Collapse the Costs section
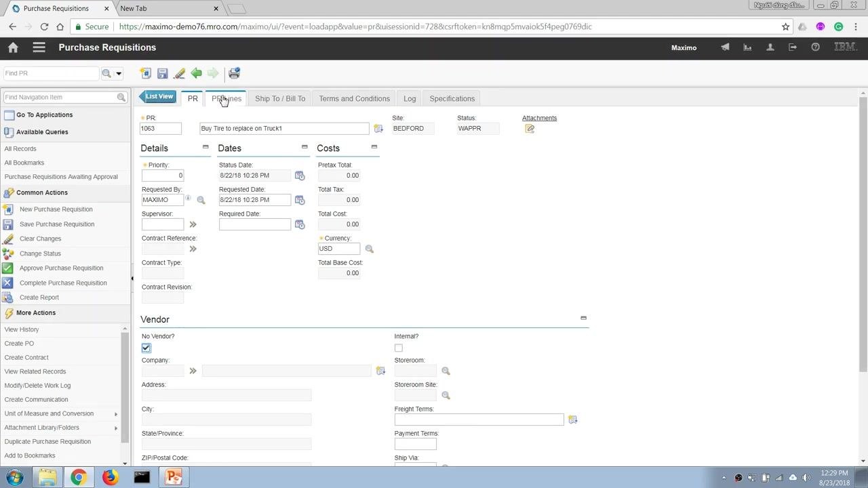This screenshot has height=488, width=868. click(x=374, y=147)
